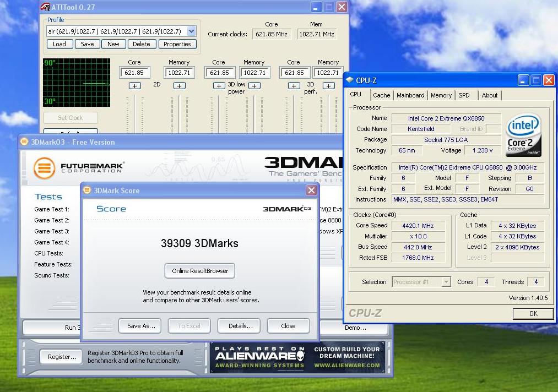Click the 3DMark Score dialog title icon

(x=87, y=190)
